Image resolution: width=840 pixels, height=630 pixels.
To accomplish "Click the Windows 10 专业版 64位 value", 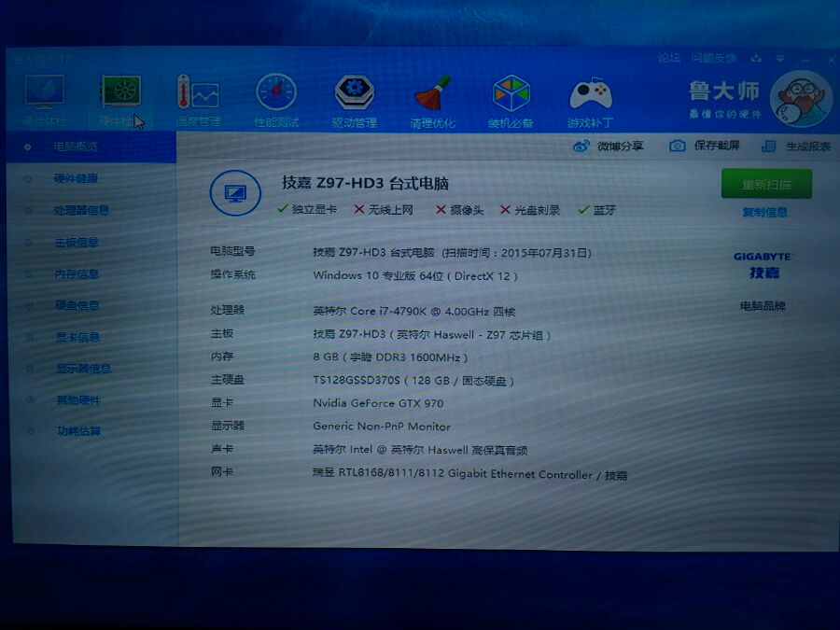I will (415, 276).
